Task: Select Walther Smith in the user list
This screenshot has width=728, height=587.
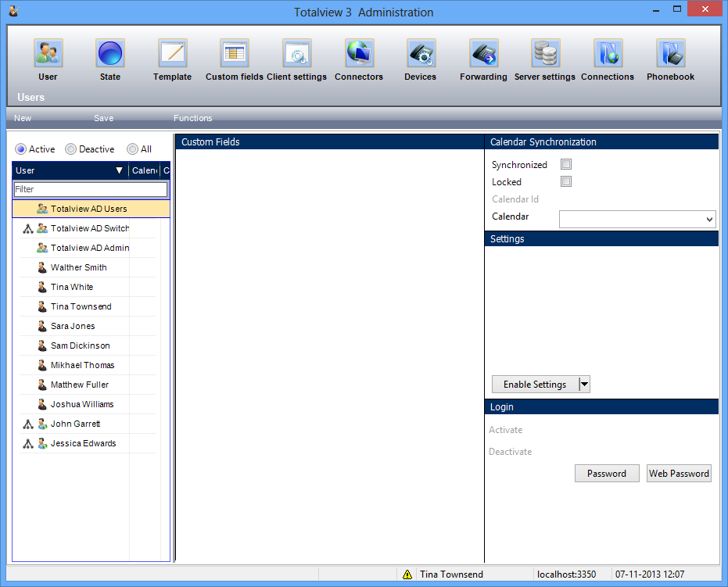Action: click(x=79, y=267)
